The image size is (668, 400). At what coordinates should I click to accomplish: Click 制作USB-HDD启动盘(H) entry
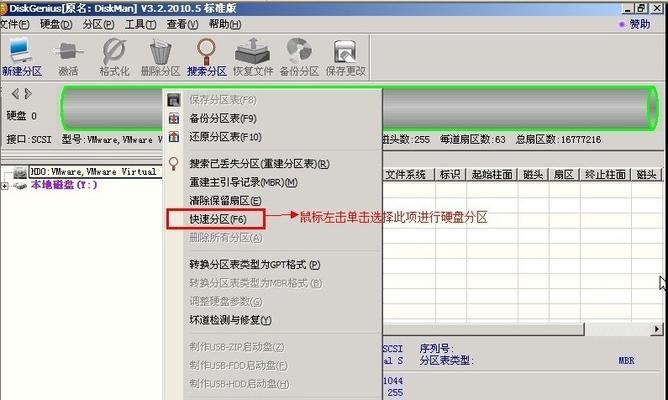(239, 384)
